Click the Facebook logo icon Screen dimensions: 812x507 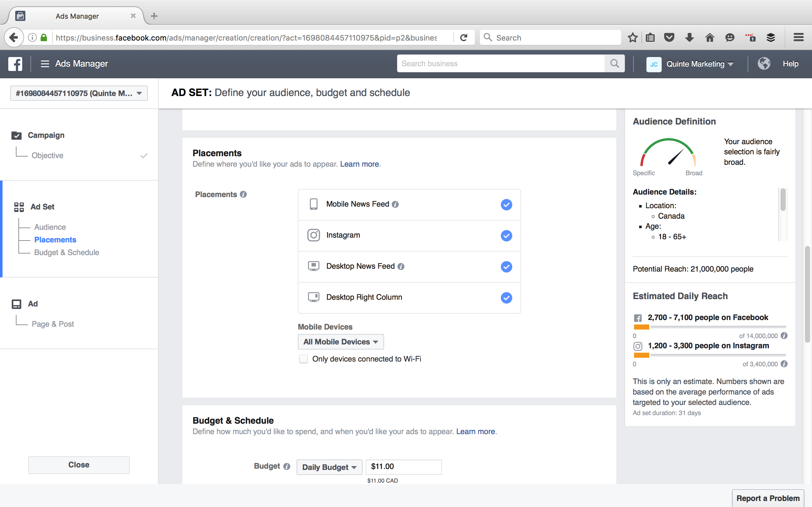[x=16, y=64]
